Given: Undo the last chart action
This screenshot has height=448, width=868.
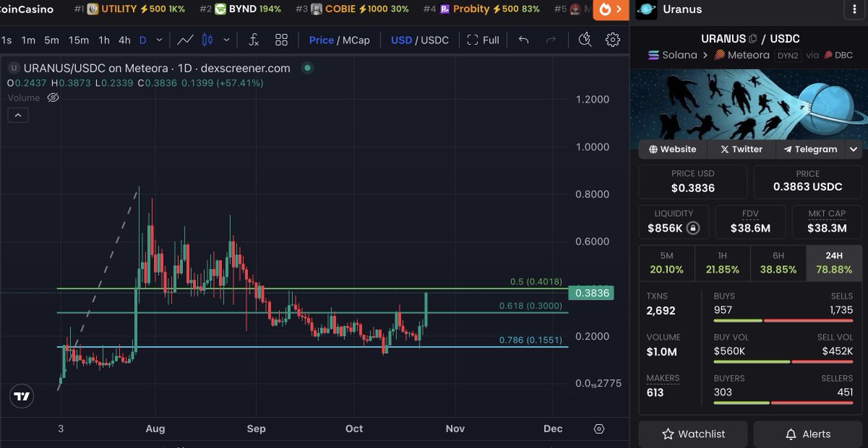Looking at the screenshot, I should 524,40.
